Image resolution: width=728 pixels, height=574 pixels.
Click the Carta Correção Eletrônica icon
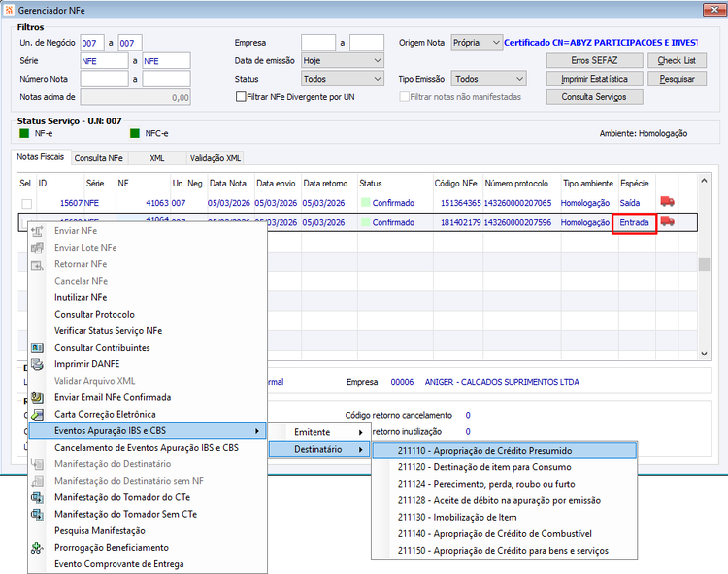coord(37,415)
